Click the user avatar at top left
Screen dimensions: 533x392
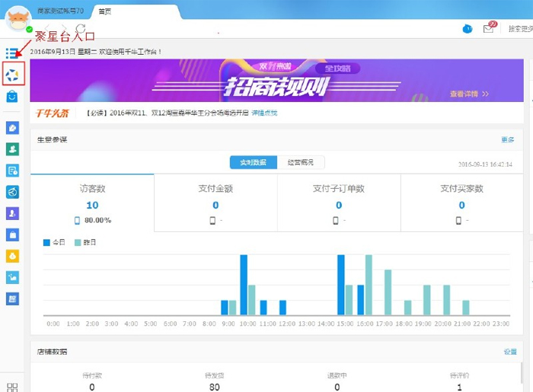tap(18, 20)
